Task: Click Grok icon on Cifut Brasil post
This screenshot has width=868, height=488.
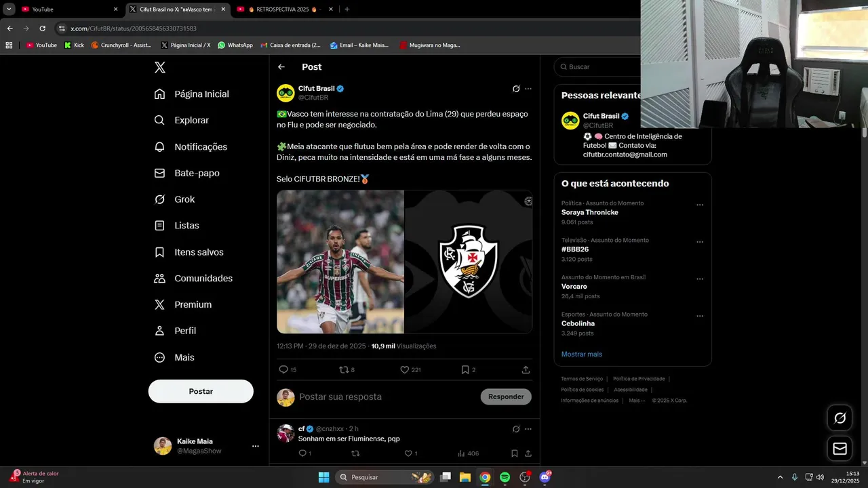Action: (516, 89)
